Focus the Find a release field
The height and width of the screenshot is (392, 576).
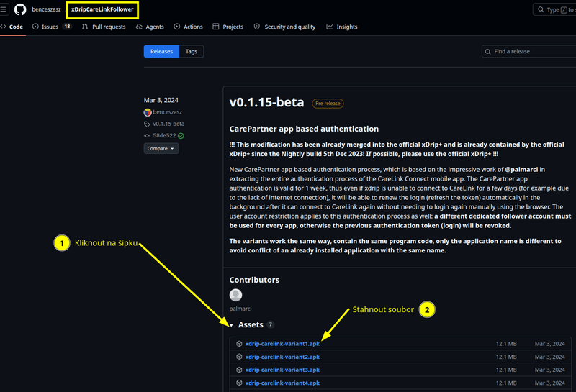tap(528, 51)
